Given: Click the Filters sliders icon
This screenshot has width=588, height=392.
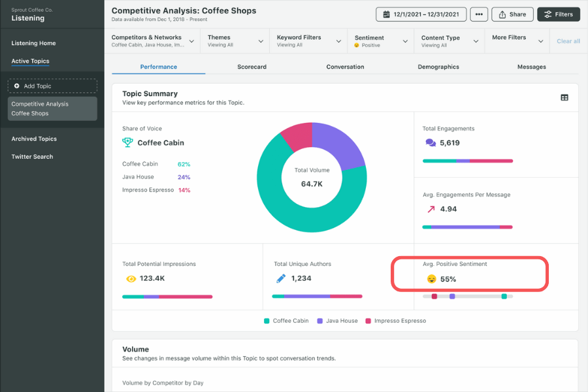Looking at the screenshot, I should tap(548, 14).
